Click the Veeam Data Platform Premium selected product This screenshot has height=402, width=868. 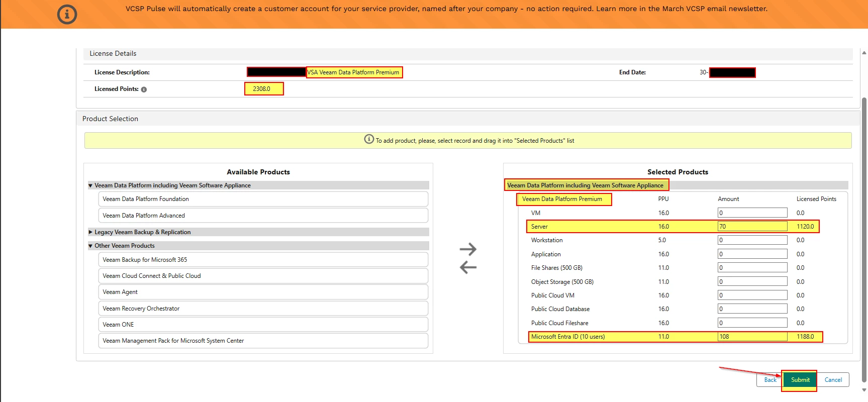[x=562, y=199]
